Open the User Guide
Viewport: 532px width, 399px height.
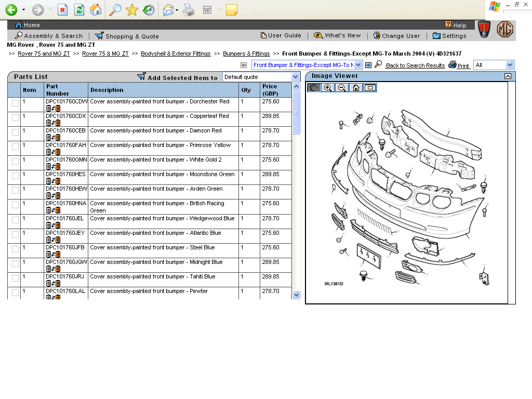[281, 35]
